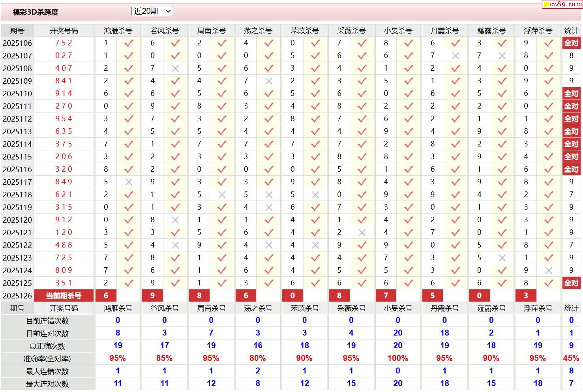Click the X mark for 芣苡杀号 in row 2025118

(x=315, y=195)
